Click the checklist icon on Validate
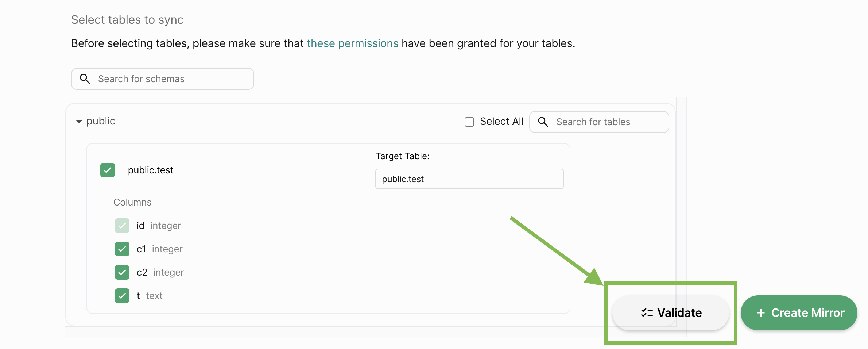Image resolution: width=868 pixels, height=349 pixels. click(647, 313)
